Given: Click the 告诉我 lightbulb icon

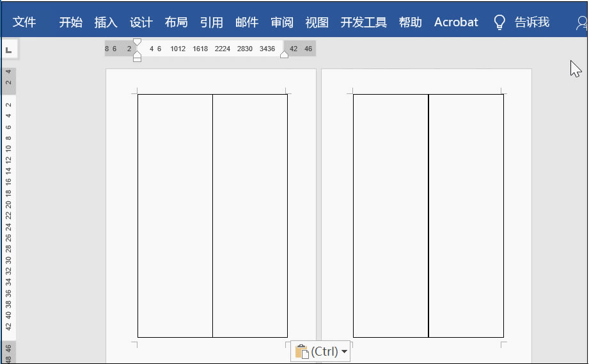Looking at the screenshot, I should coord(499,22).
